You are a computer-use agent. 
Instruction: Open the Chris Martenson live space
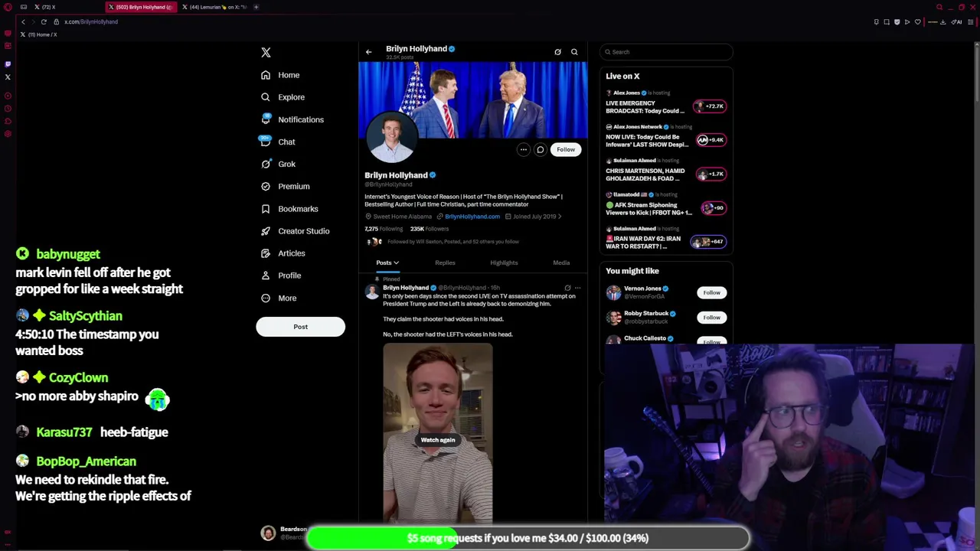coord(666,171)
